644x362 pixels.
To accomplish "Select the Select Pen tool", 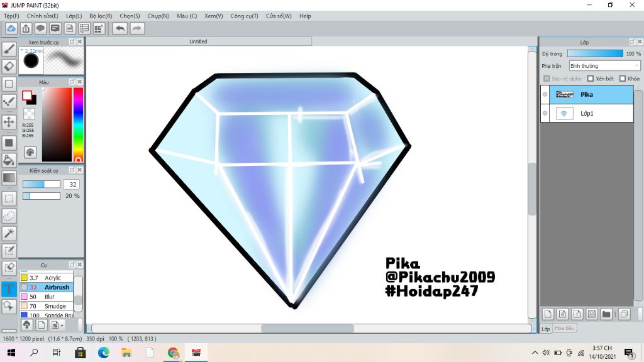I will [9, 251].
